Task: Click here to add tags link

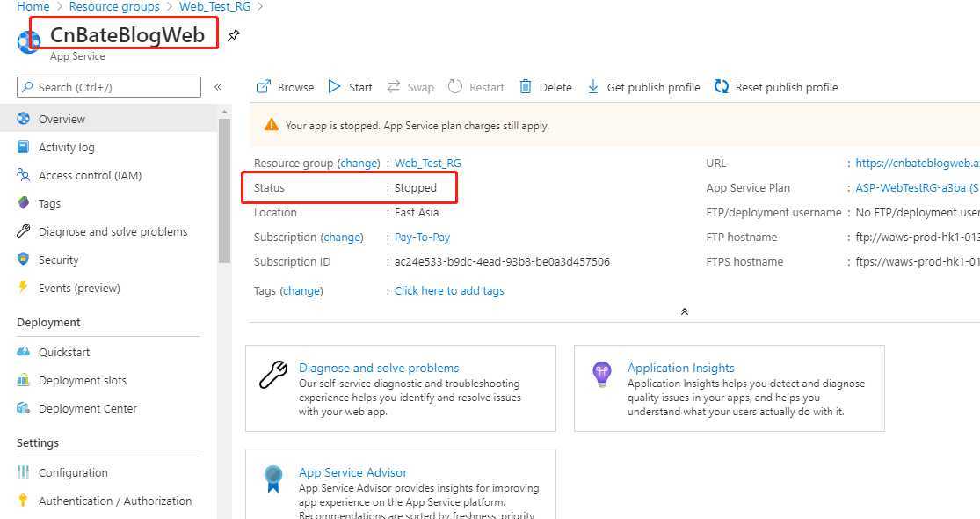Action: [449, 291]
